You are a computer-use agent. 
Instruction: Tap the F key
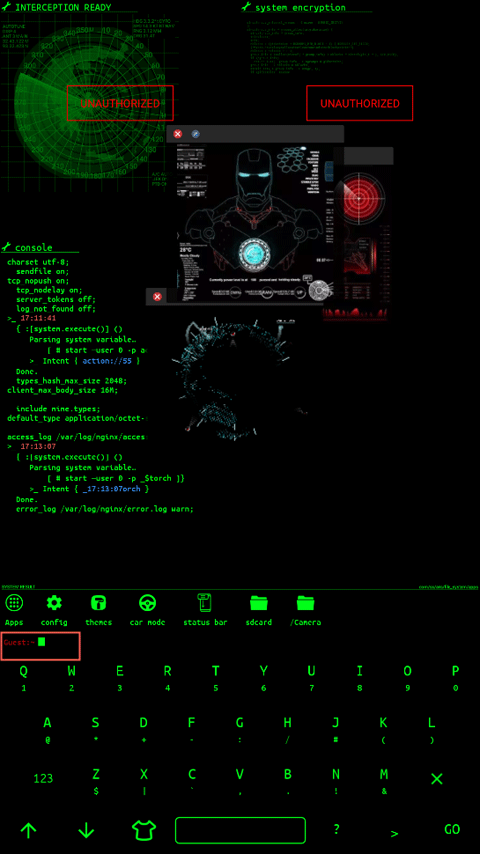click(192, 723)
